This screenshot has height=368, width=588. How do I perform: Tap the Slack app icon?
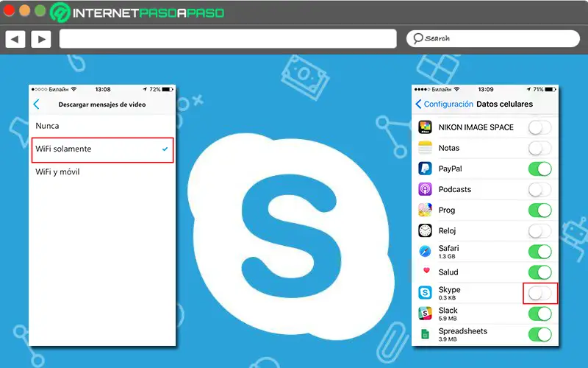click(x=425, y=314)
